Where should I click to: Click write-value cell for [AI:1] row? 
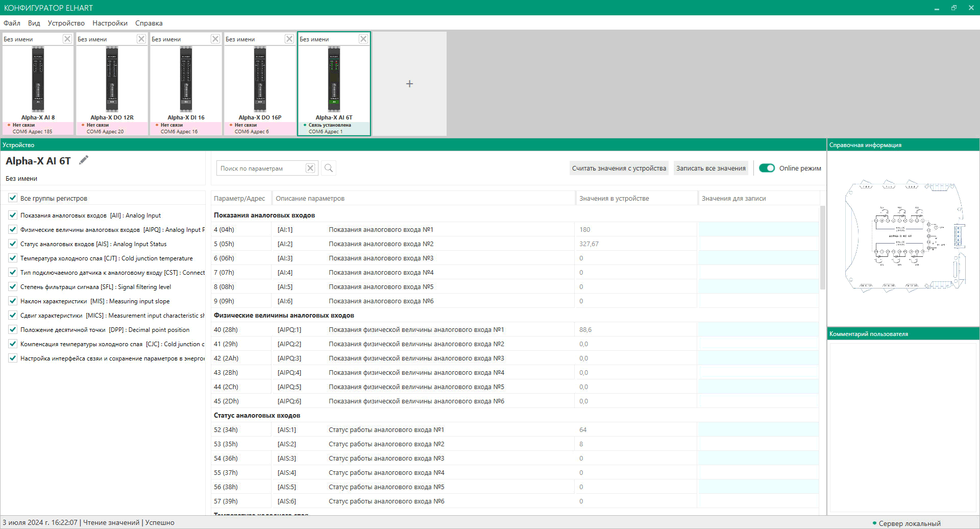pos(758,230)
